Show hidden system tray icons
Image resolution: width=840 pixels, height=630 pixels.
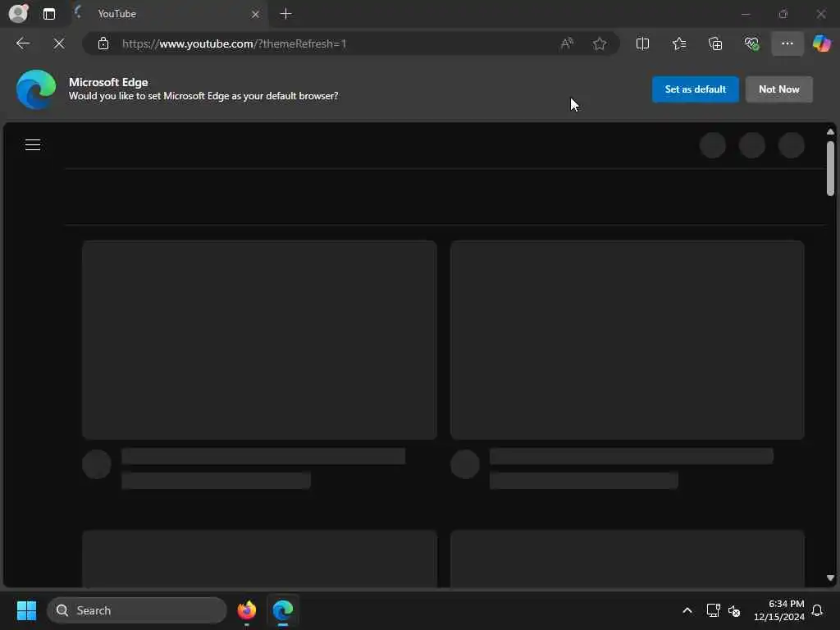click(687, 610)
